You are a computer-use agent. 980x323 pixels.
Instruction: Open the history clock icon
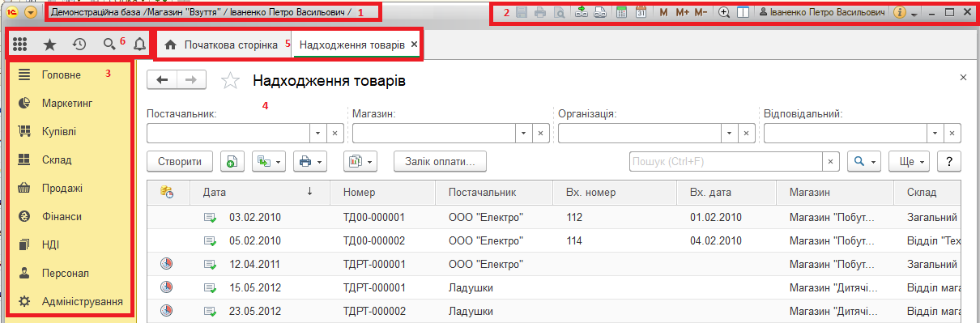[x=79, y=45]
